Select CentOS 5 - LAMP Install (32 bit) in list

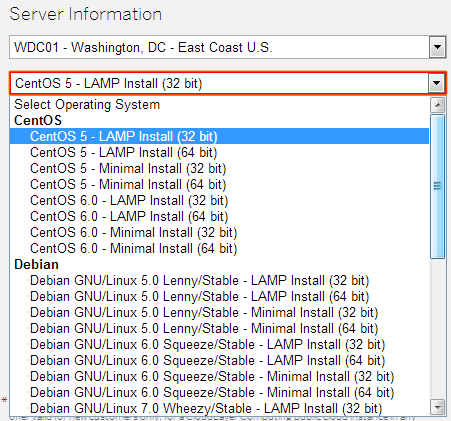219,136
